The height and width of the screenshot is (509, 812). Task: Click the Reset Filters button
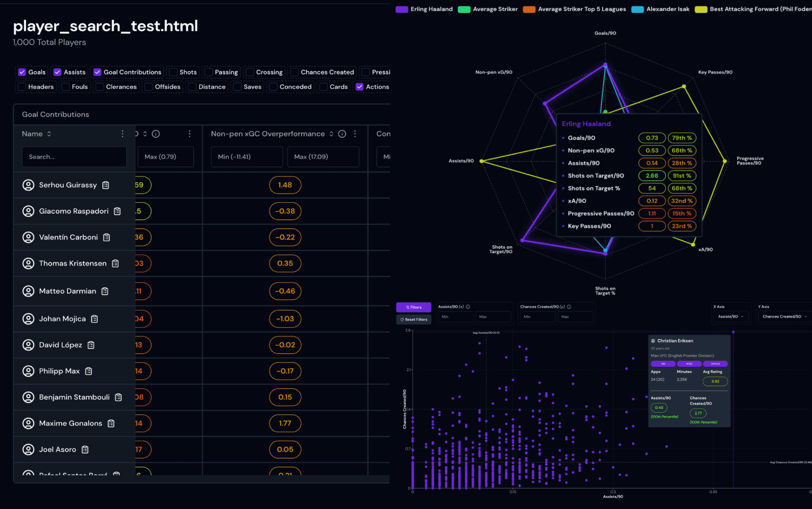(x=414, y=320)
